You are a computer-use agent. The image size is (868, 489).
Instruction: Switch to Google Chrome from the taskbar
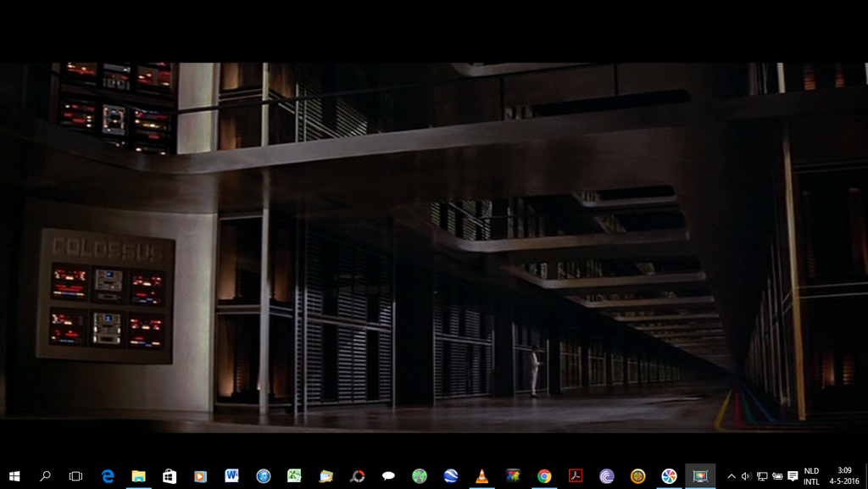coord(544,475)
